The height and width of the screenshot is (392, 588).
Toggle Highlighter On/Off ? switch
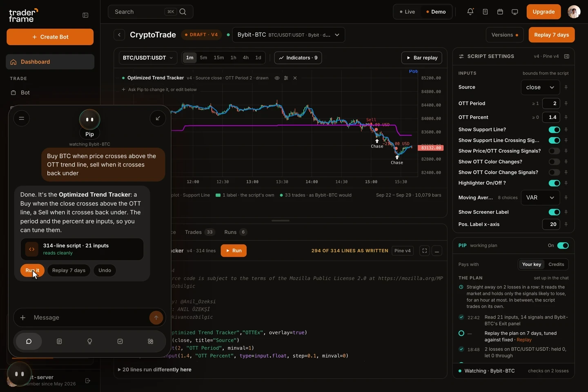pos(554,183)
